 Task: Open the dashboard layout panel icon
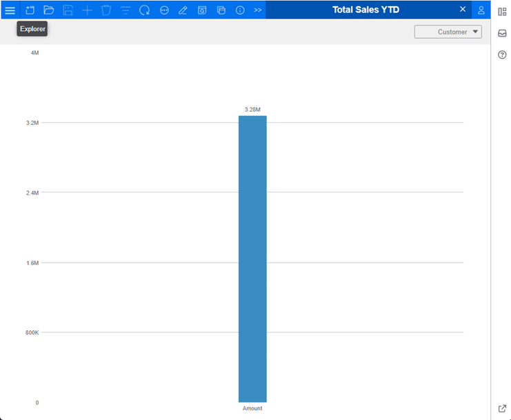[x=502, y=12]
